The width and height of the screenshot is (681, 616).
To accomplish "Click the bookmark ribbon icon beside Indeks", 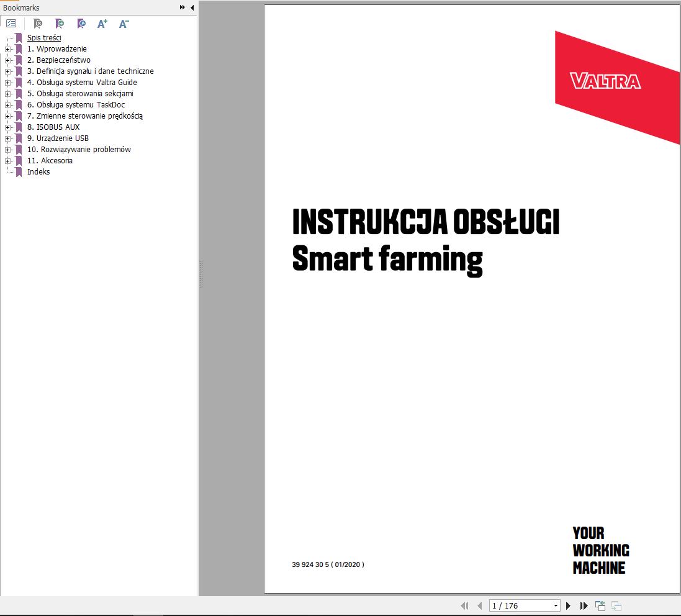I will click(19, 172).
